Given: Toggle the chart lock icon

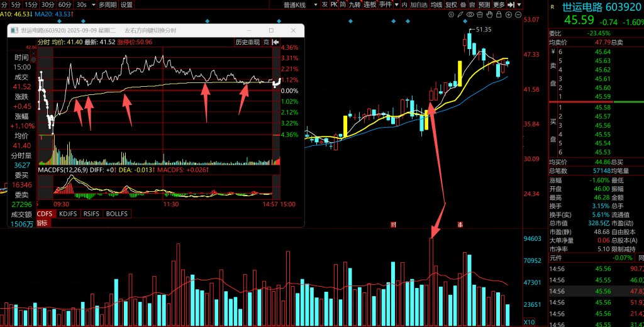Looking at the screenshot, I should coord(499,14).
